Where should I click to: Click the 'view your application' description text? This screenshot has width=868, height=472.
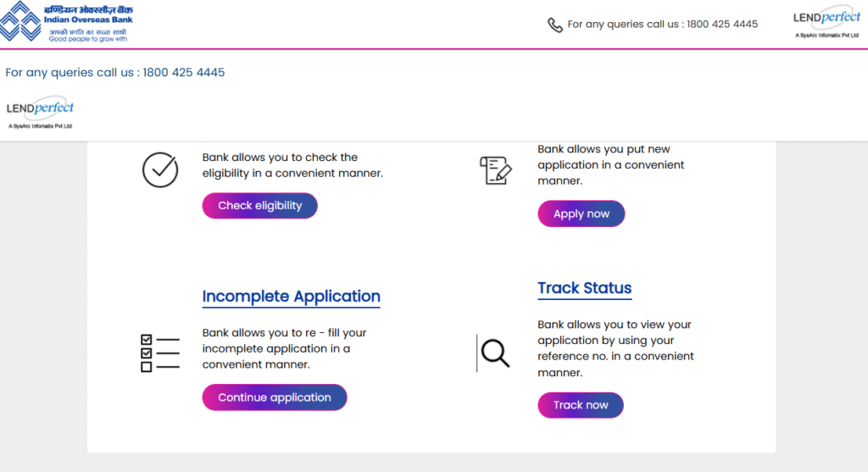click(615, 348)
